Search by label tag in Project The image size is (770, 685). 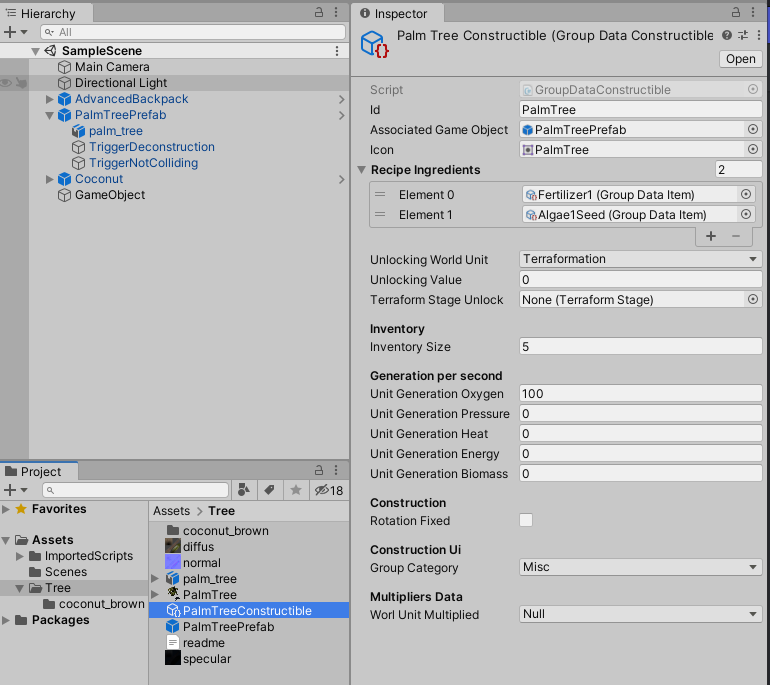[x=270, y=490]
